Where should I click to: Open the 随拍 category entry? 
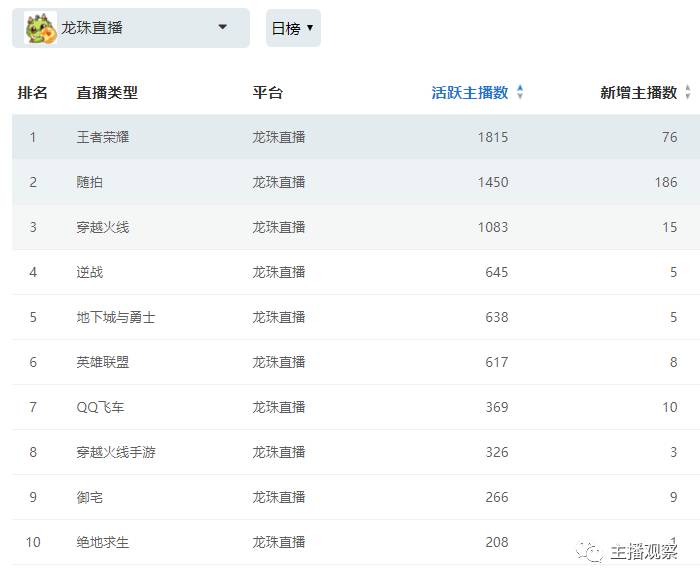(90, 182)
